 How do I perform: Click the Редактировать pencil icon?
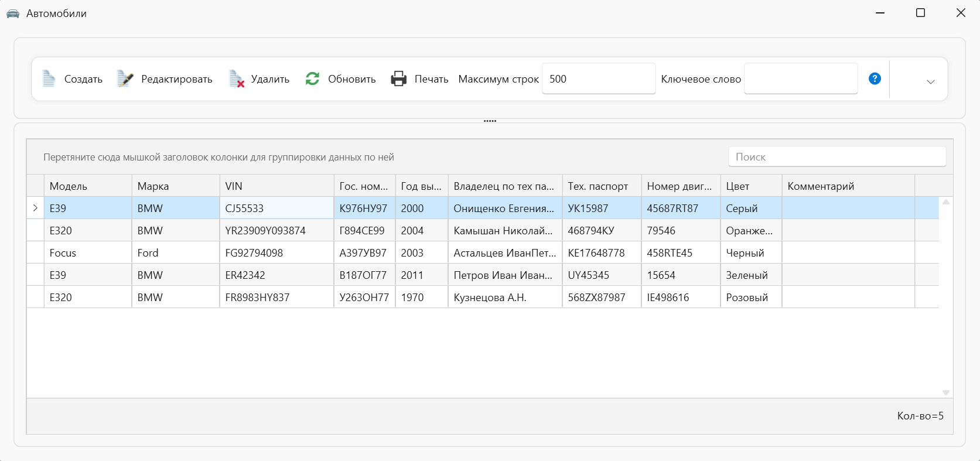click(x=125, y=79)
